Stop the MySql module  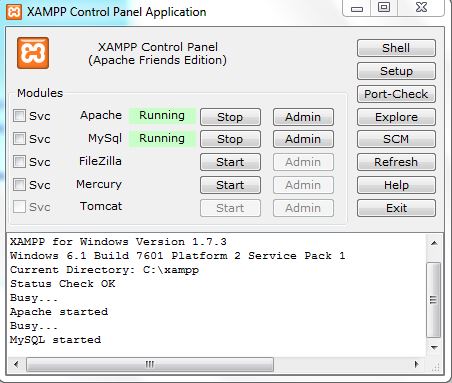[230, 139]
